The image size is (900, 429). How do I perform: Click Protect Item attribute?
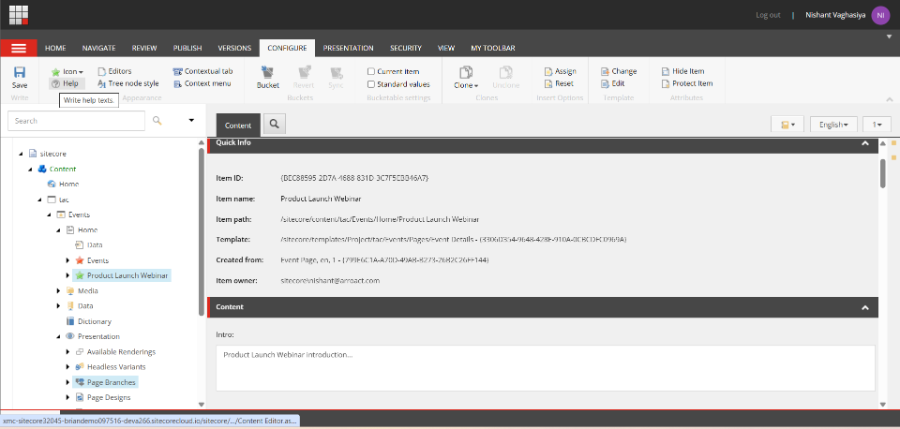(x=687, y=84)
